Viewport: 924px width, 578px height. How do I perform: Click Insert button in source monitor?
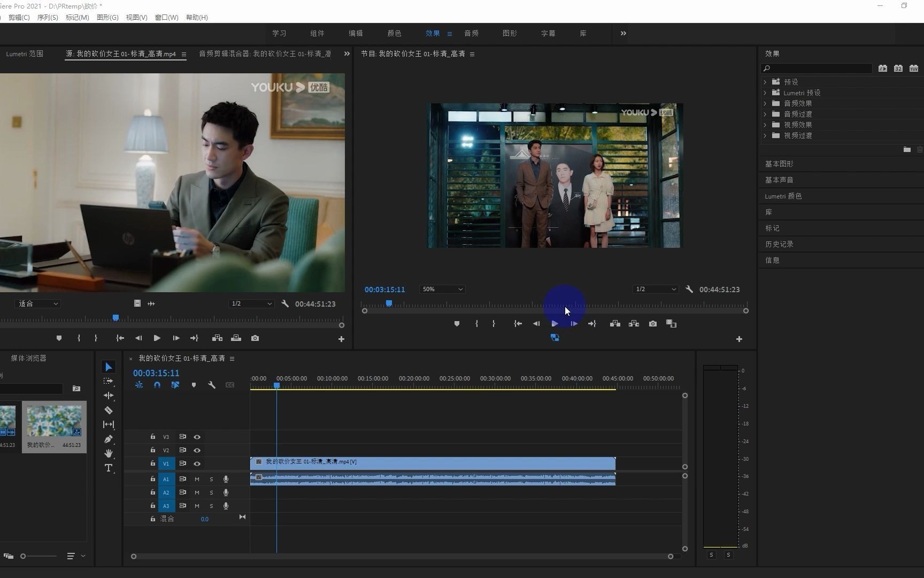(217, 338)
